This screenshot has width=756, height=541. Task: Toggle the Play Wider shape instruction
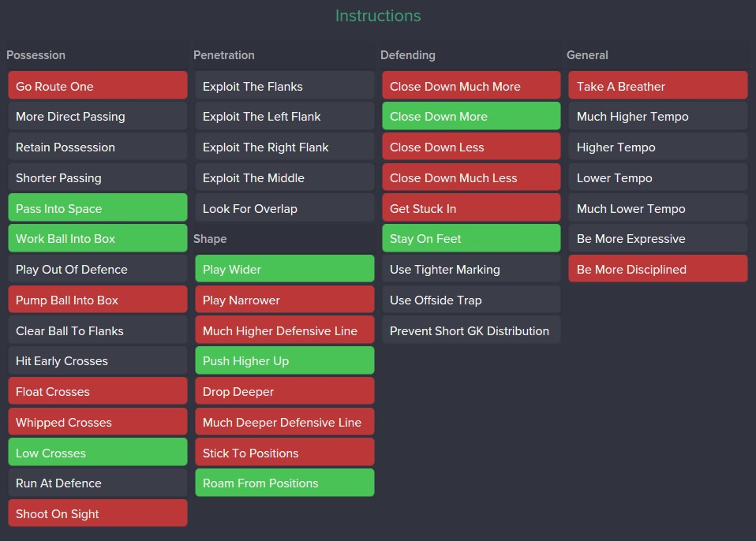point(284,269)
